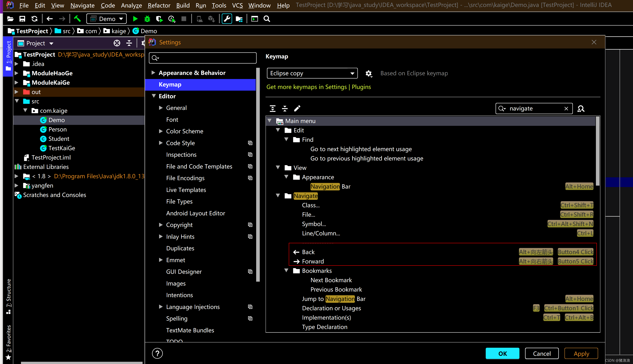The image size is (633, 364).
Task: Open the Help menu
Action: [283, 5]
